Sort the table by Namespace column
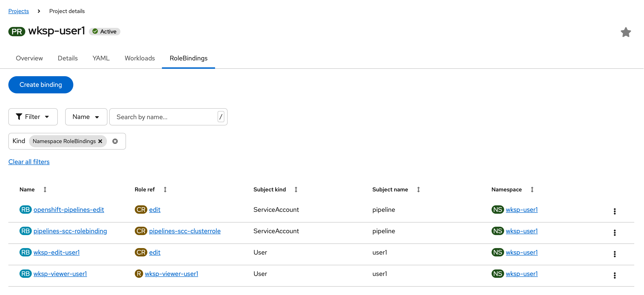 [532, 189]
